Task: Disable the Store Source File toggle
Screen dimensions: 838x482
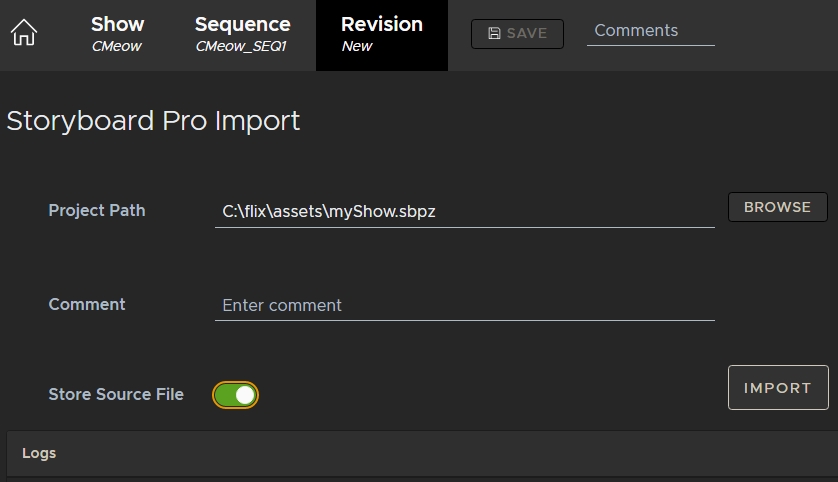Action: [x=236, y=395]
